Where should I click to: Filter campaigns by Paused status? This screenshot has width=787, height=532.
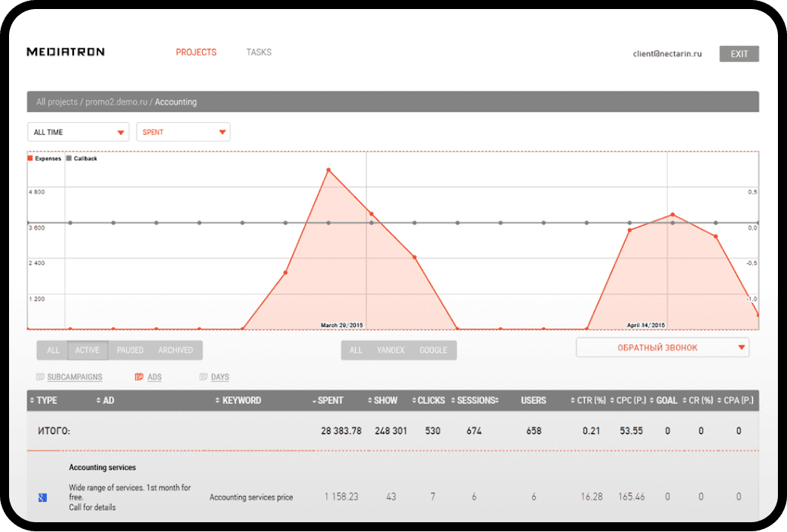[x=130, y=350]
